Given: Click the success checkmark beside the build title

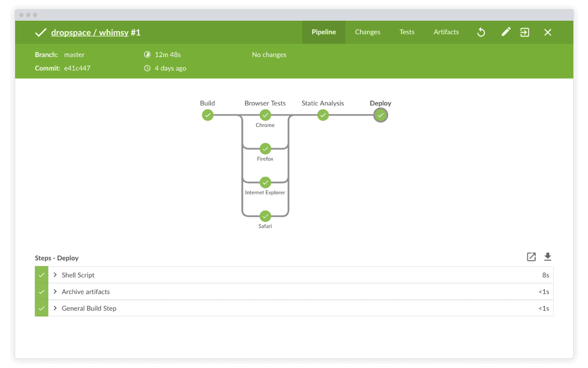Looking at the screenshot, I should [40, 32].
